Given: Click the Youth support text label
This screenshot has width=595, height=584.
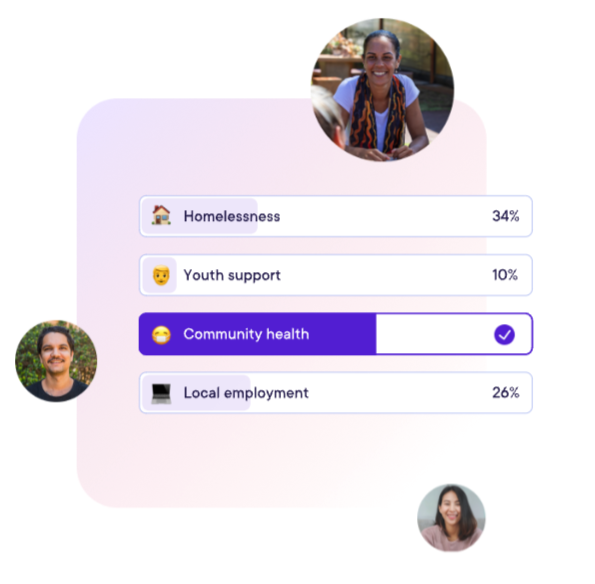Looking at the screenshot, I should (x=232, y=275).
